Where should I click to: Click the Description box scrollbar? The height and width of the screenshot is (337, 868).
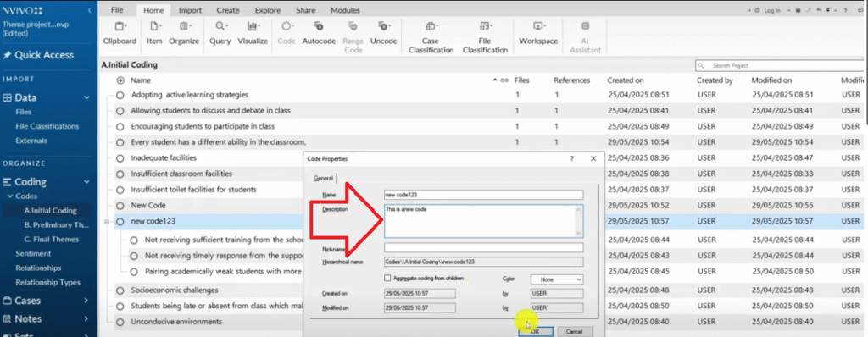[x=579, y=221]
